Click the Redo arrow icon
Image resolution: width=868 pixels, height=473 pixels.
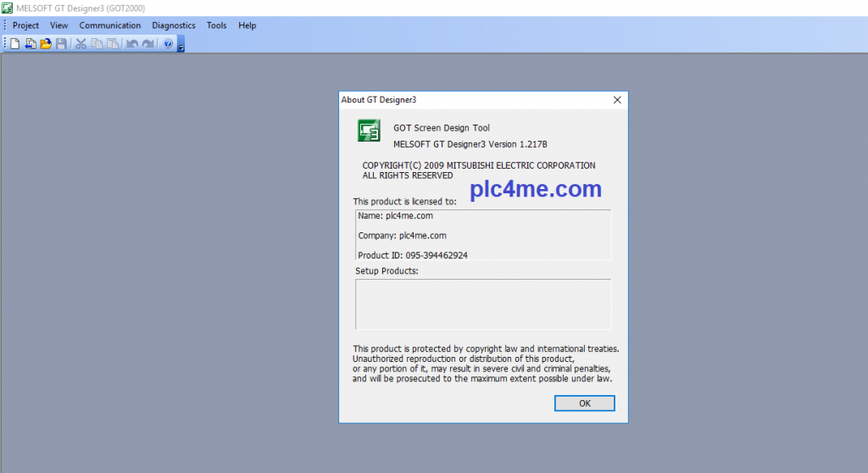(147, 44)
